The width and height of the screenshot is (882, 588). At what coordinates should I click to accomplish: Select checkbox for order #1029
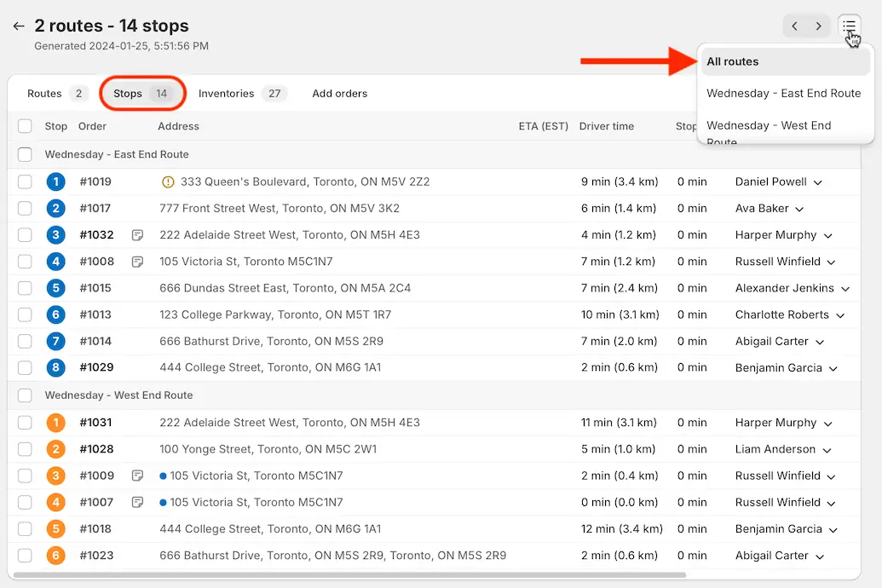tap(25, 367)
